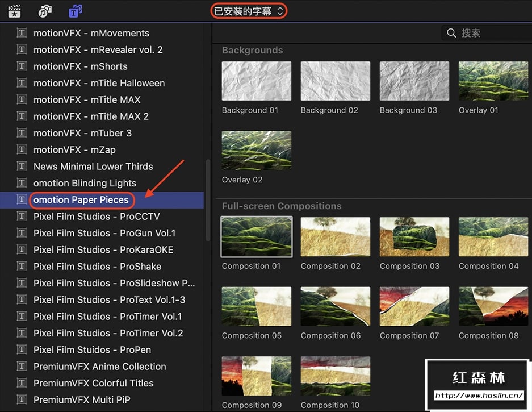
Task: Select Composition 08 thumbnail
Action: click(x=493, y=306)
